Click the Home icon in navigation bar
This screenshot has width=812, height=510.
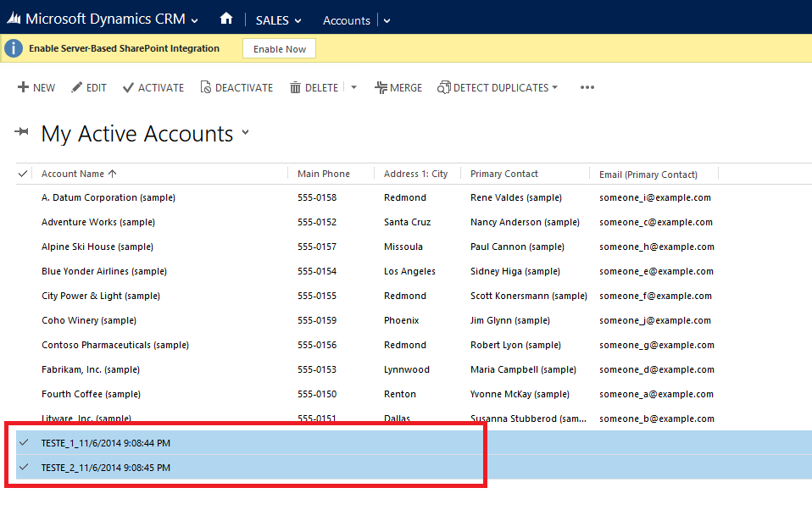(225, 19)
